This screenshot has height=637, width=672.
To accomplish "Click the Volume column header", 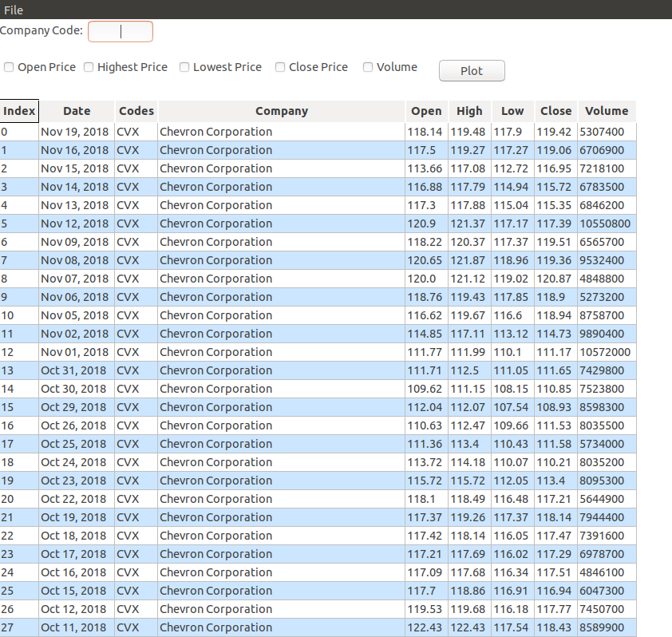I will 607,111.
